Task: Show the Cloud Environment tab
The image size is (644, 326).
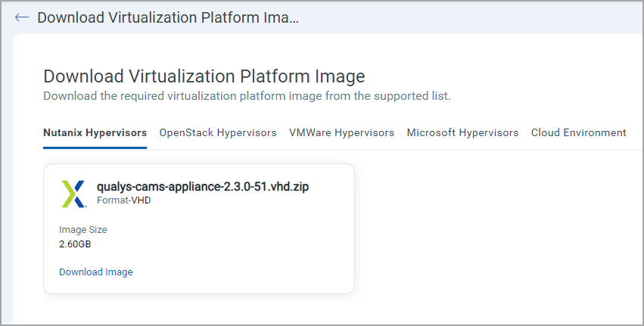Action: coord(578,132)
